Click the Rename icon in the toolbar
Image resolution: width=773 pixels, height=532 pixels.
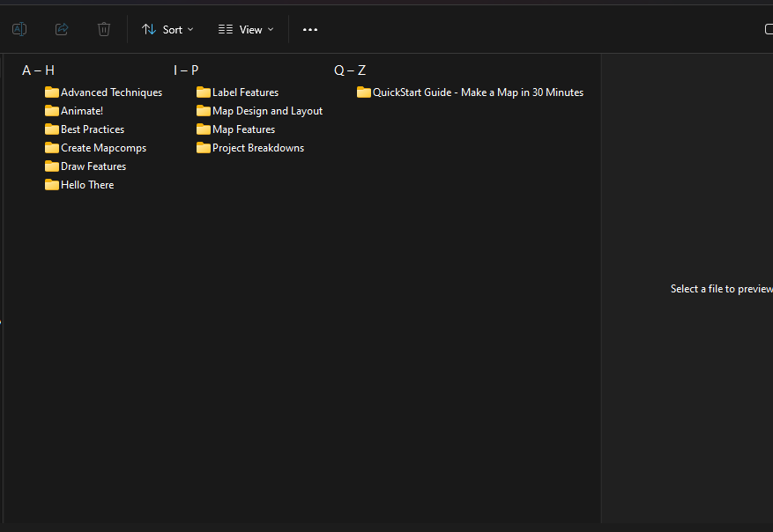(x=19, y=29)
